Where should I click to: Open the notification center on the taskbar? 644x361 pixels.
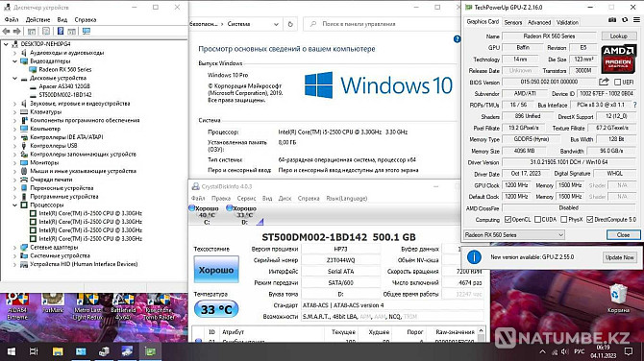tap(629, 351)
